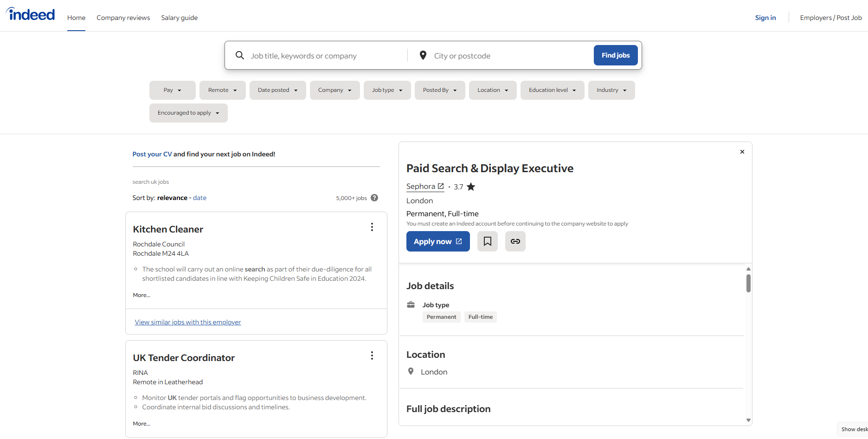Open the three-dot menu on UK Tender Coordinator card

coord(372,355)
